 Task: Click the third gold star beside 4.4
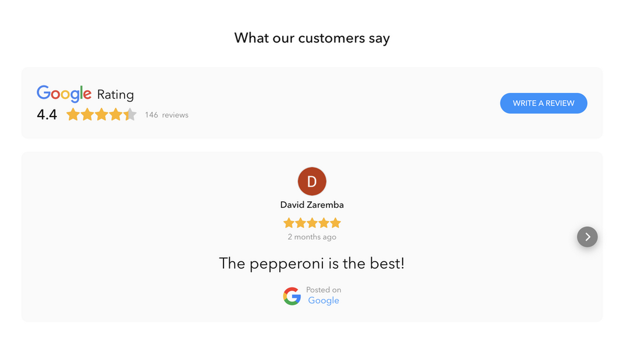click(x=102, y=115)
